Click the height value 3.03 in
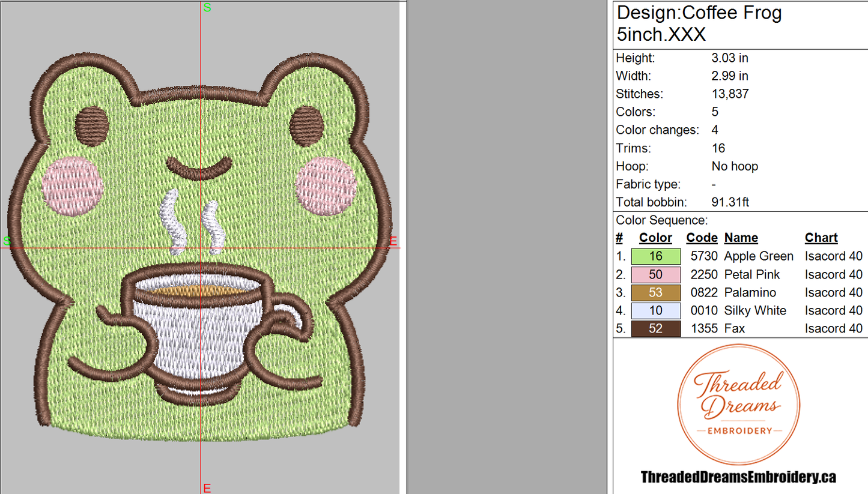Viewport: 868px width, 494px height. point(730,58)
